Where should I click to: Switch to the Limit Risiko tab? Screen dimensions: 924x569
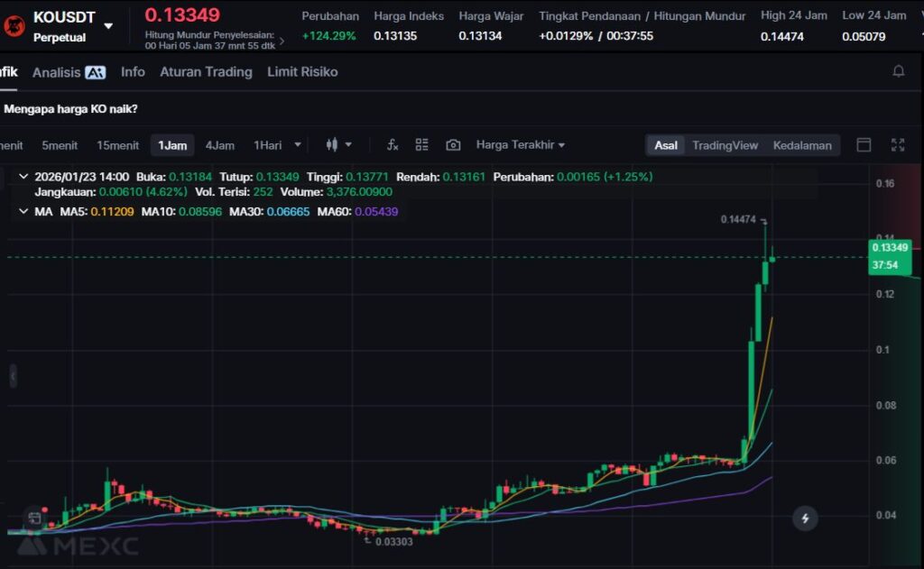(x=302, y=72)
